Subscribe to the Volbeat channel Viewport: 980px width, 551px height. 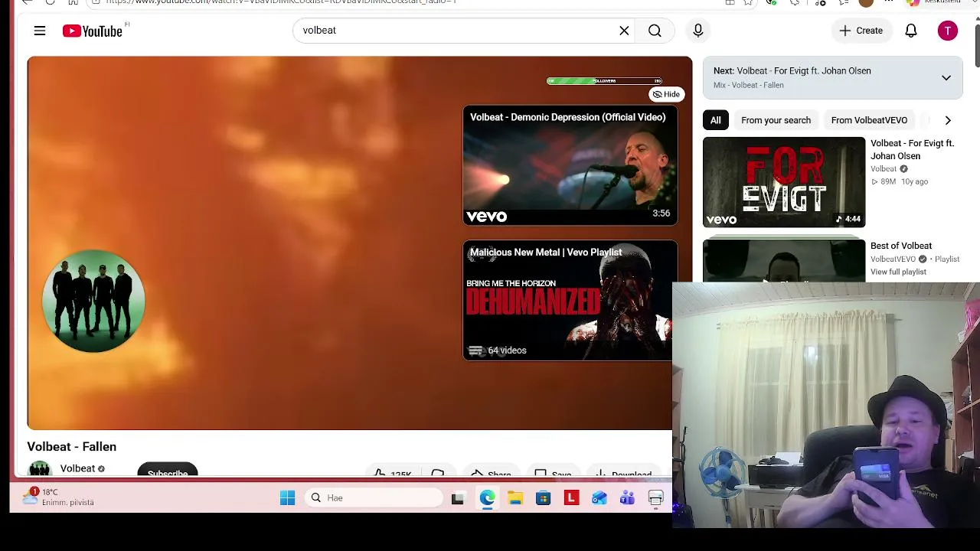click(x=168, y=471)
